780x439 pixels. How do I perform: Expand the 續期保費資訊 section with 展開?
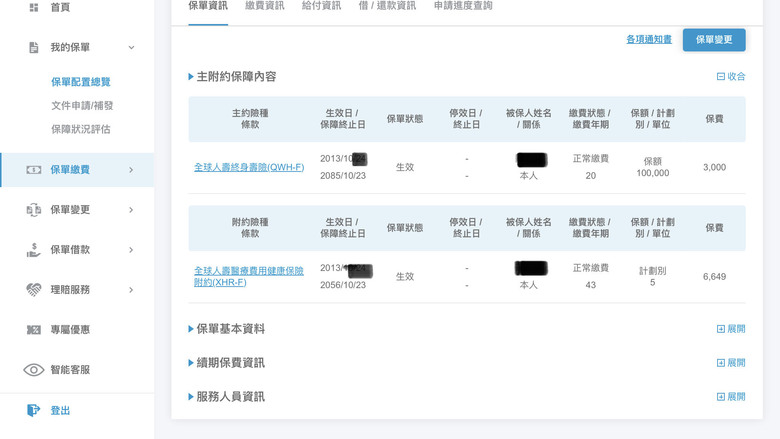click(x=731, y=363)
